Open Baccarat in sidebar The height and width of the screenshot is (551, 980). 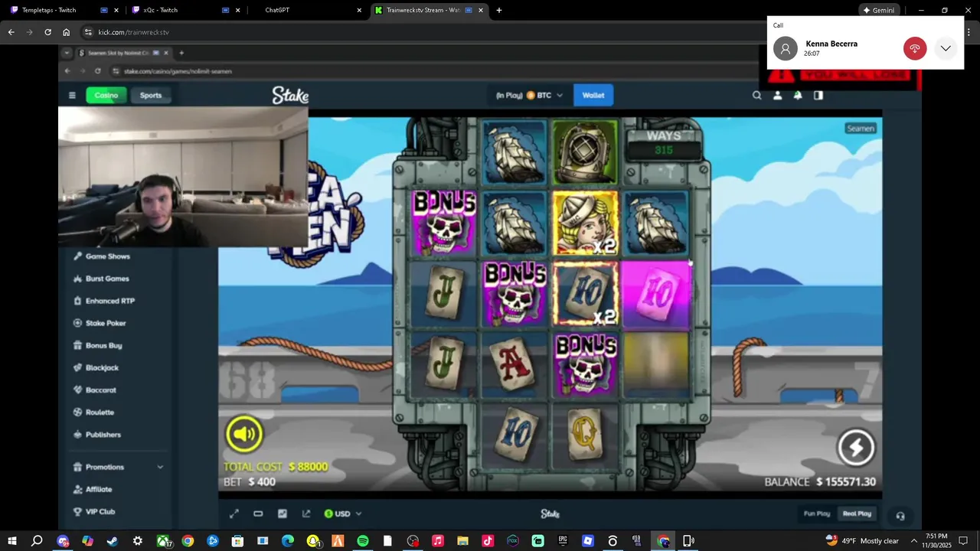100,390
